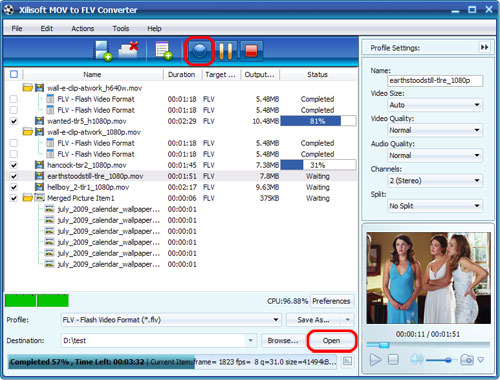Click the video preview image
This screenshot has height=380, width=500.
tap(428, 278)
